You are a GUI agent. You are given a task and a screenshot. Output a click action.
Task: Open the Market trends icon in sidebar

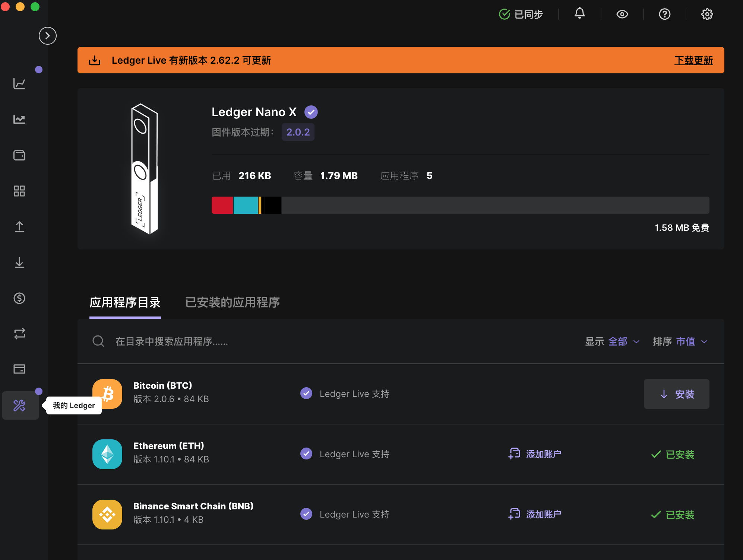point(19,119)
